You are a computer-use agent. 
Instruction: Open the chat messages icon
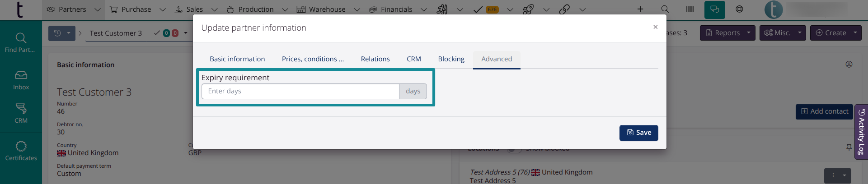click(714, 9)
